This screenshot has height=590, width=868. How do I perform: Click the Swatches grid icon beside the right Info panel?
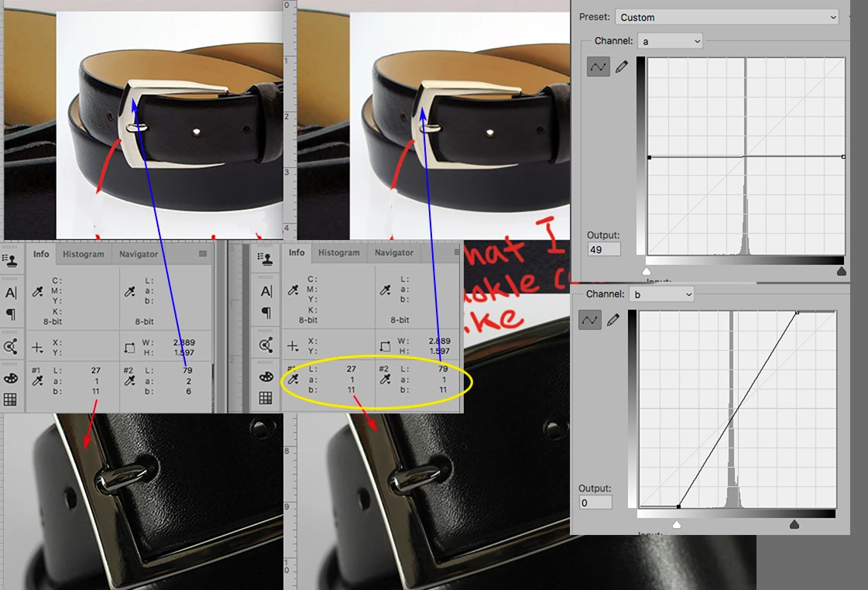266,398
